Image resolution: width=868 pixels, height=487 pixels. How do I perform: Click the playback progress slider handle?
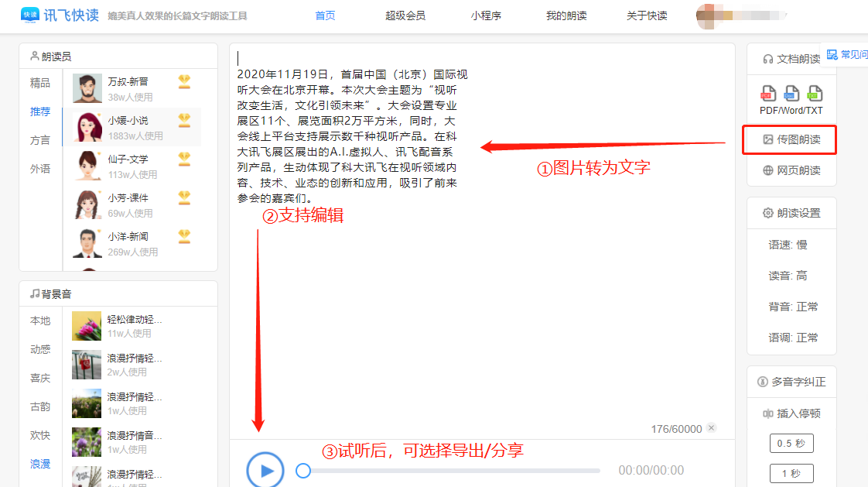[302, 471]
